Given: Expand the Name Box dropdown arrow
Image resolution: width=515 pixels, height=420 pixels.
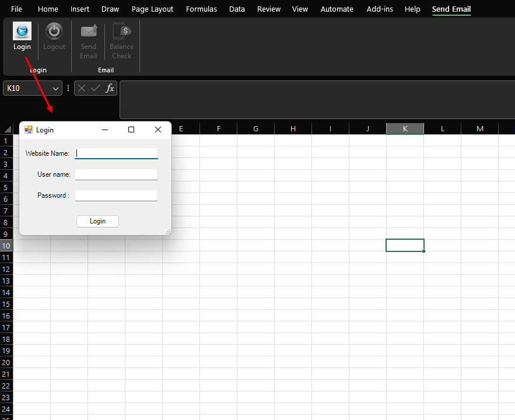Looking at the screenshot, I should click(56, 88).
